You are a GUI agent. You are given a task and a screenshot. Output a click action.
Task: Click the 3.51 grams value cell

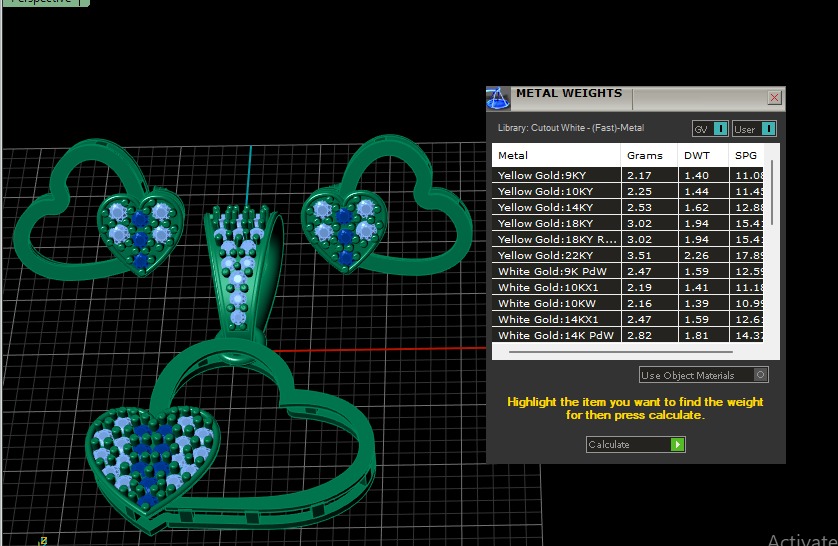[x=649, y=255]
